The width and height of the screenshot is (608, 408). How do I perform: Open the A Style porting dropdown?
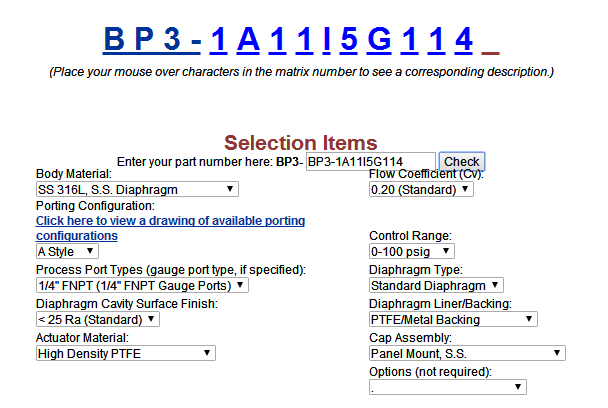tap(67, 251)
